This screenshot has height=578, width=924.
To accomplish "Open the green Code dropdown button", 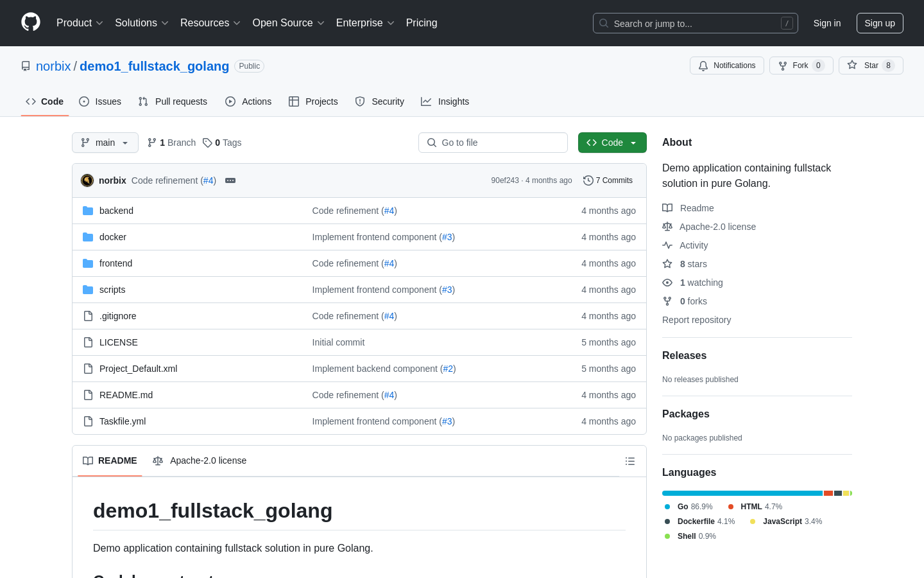I will pos(612,143).
